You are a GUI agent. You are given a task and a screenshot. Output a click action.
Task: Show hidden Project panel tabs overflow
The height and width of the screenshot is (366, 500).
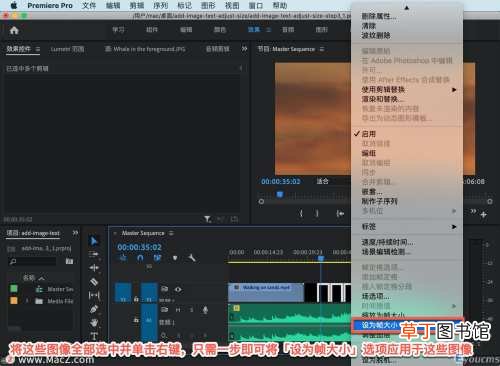(x=75, y=233)
